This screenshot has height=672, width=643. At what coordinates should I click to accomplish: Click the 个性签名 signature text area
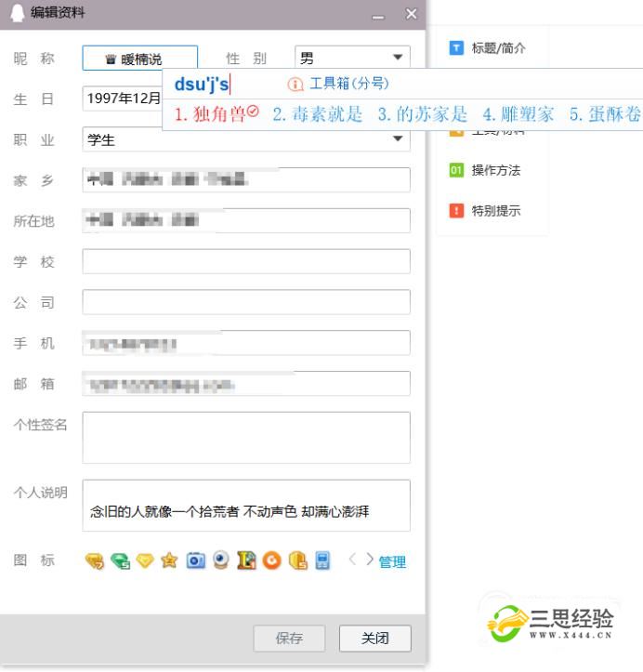246,437
